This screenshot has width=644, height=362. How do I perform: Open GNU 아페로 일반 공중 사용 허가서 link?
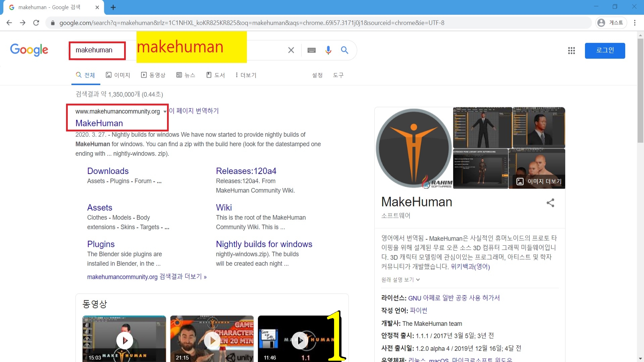coord(454,298)
